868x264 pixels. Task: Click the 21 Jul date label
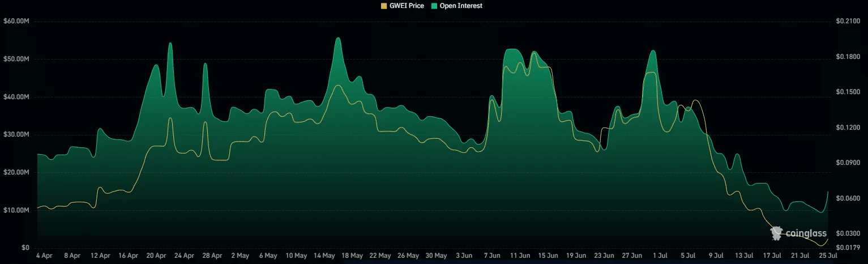click(x=801, y=256)
